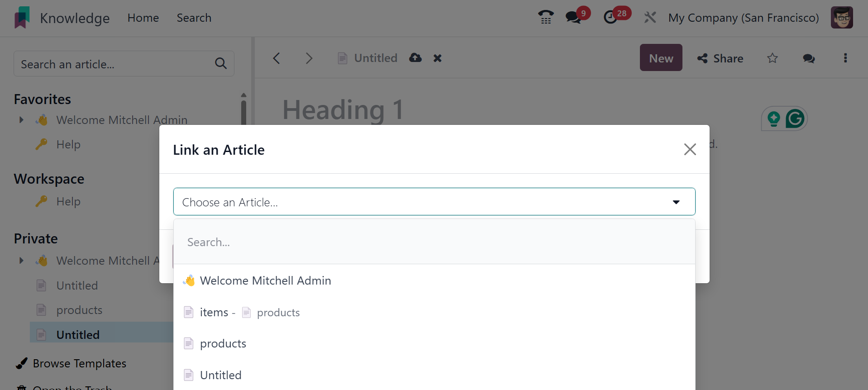
Task: Open the activities clock icon
Action: (x=610, y=18)
